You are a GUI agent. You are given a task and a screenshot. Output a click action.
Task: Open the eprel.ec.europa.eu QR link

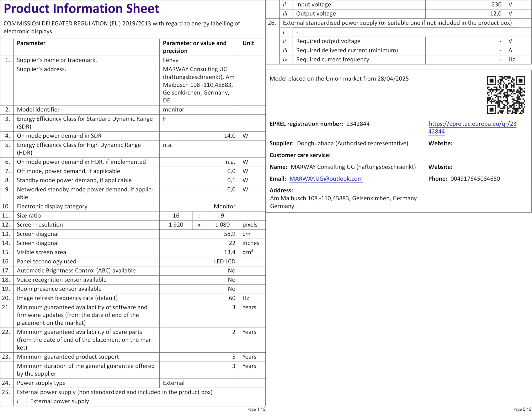point(472,124)
